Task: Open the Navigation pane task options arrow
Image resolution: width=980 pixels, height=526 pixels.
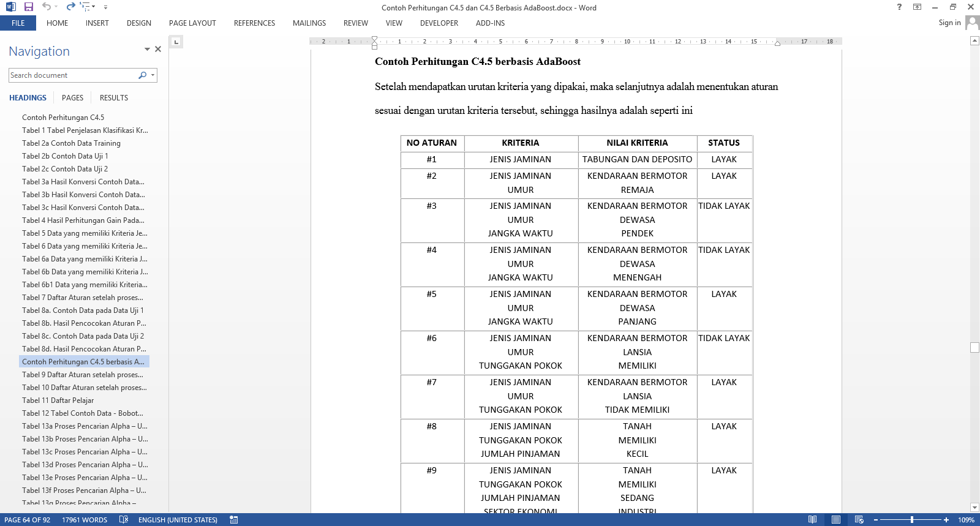Action: [147, 49]
